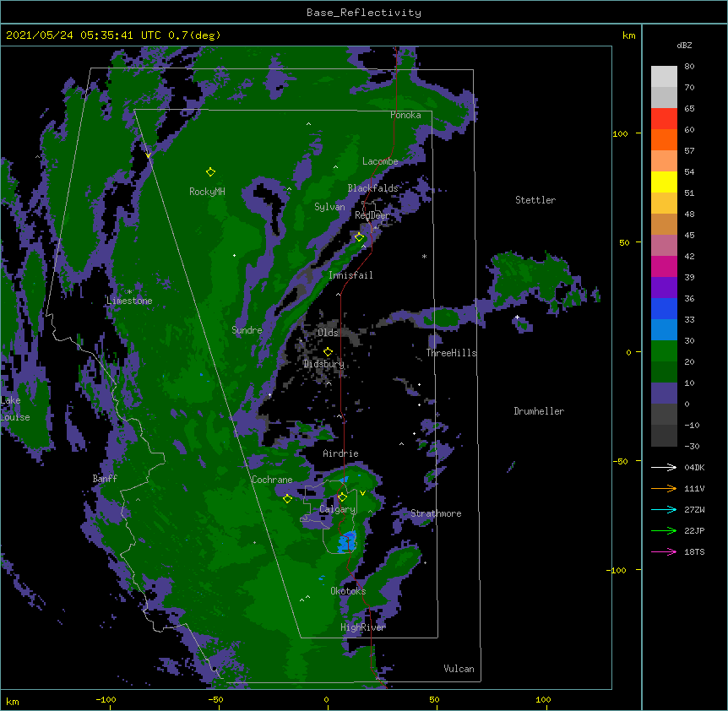
Task: Click the Okotoks label
Action: click(x=348, y=591)
